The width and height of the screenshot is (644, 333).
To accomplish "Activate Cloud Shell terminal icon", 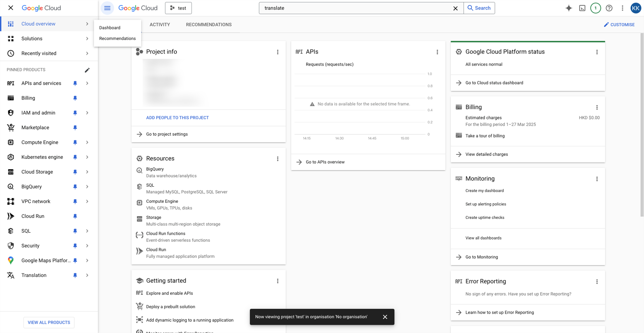I will click(x=582, y=8).
